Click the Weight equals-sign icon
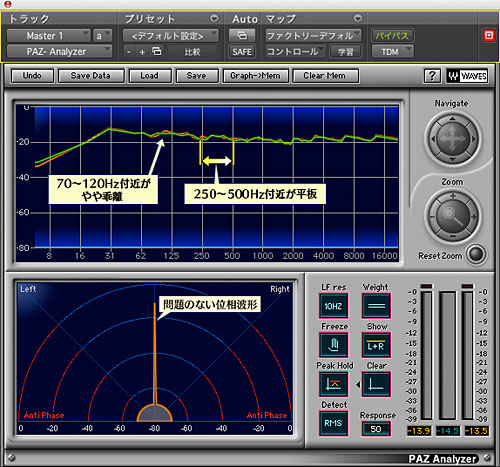500x467 pixels. tap(376, 306)
